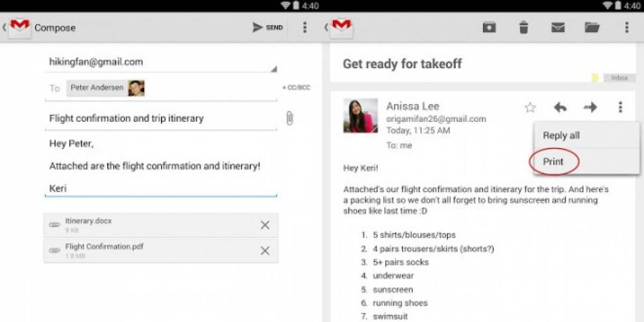Choose Reply all from the popup menu

(x=587, y=136)
